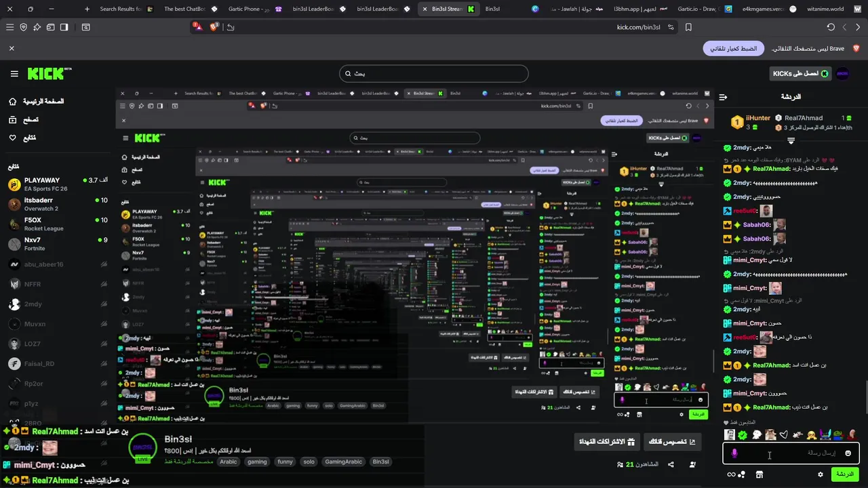Image resolution: width=868 pixels, height=488 pixels.
Task: Open site settings icon in address bar
Action: [x=671, y=27]
